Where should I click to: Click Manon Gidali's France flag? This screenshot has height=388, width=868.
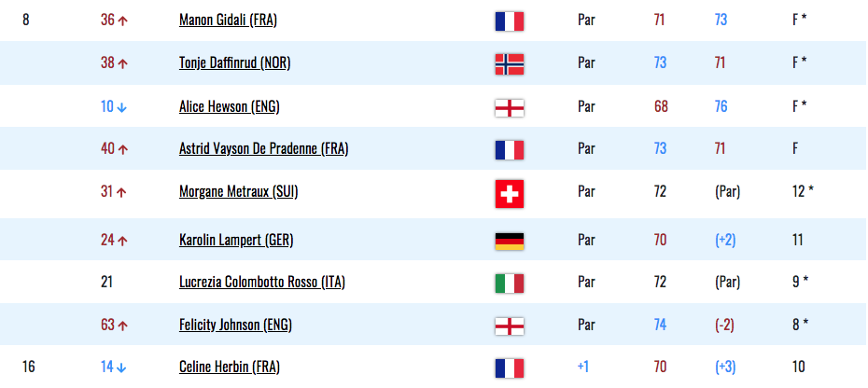[x=510, y=21]
